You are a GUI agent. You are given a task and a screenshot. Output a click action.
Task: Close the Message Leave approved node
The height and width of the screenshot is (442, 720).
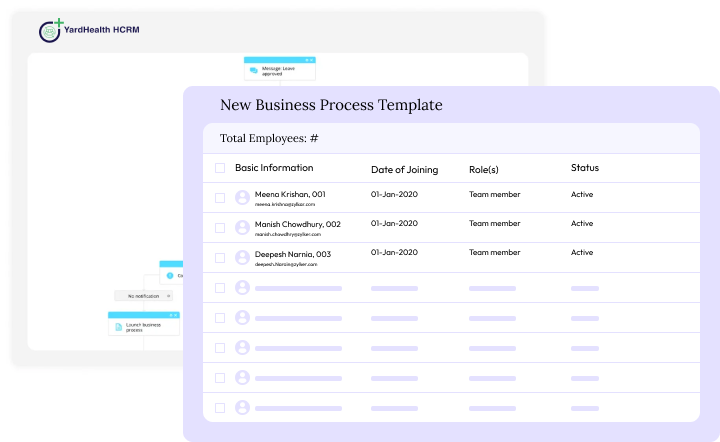point(311,60)
